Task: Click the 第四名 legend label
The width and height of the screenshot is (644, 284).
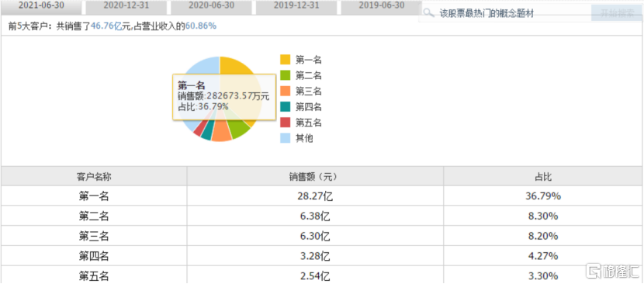Action: 309,107
